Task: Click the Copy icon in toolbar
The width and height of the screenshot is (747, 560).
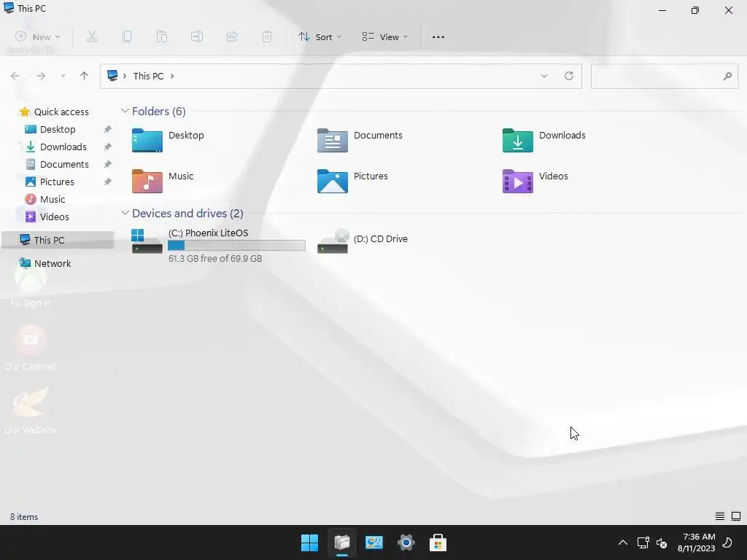Action: pos(127,36)
